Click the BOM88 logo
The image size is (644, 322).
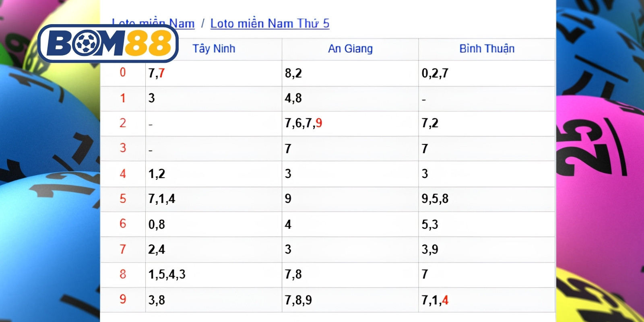click(x=108, y=43)
